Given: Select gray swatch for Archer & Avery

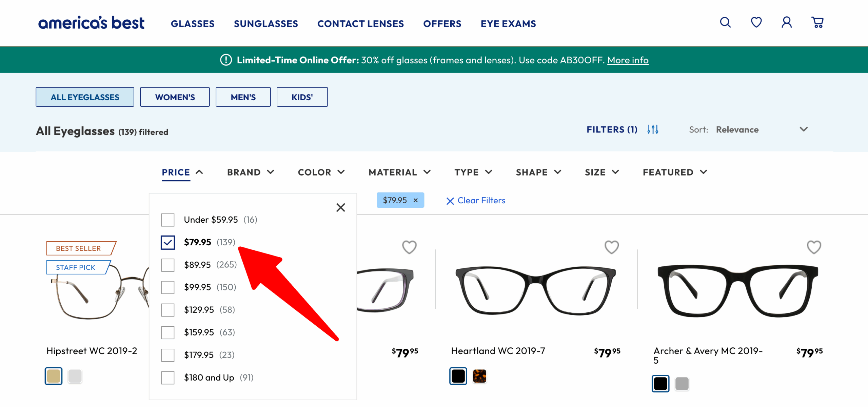Looking at the screenshot, I should 682,384.
